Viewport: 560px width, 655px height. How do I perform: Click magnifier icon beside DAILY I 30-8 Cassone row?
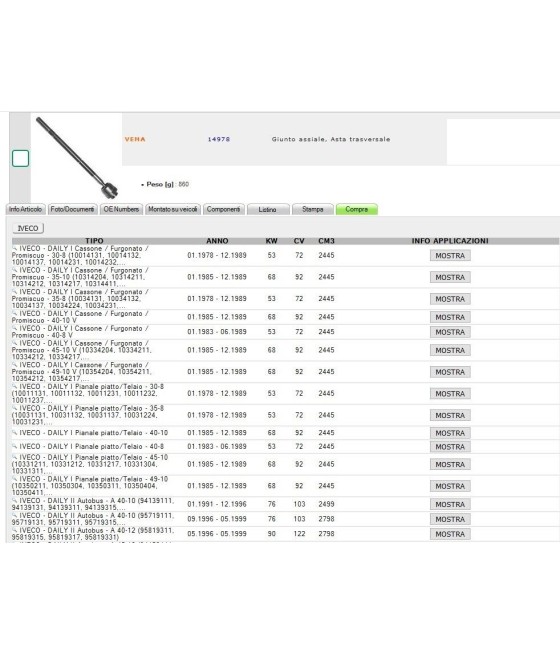pos(15,248)
